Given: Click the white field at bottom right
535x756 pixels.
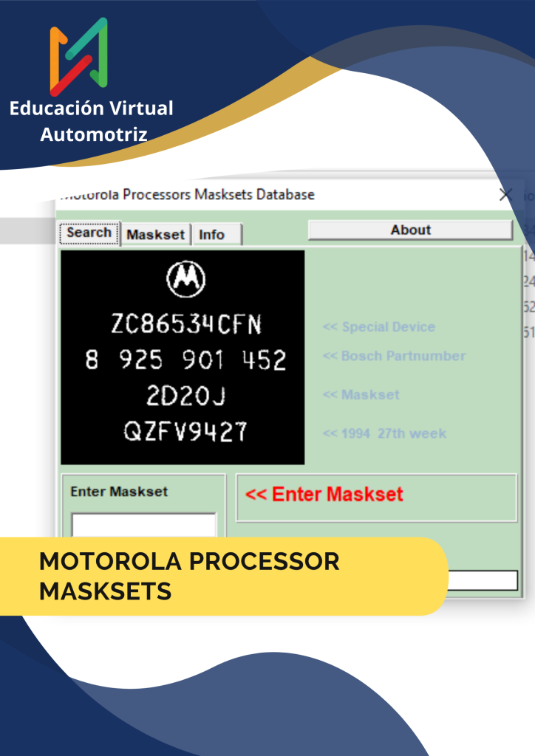Looking at the screenshot, I should point(483,580).
